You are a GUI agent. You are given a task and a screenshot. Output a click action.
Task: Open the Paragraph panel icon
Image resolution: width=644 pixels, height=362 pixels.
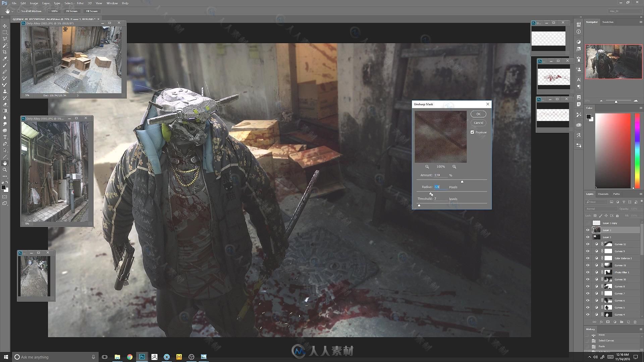click(x=579, y=87)
